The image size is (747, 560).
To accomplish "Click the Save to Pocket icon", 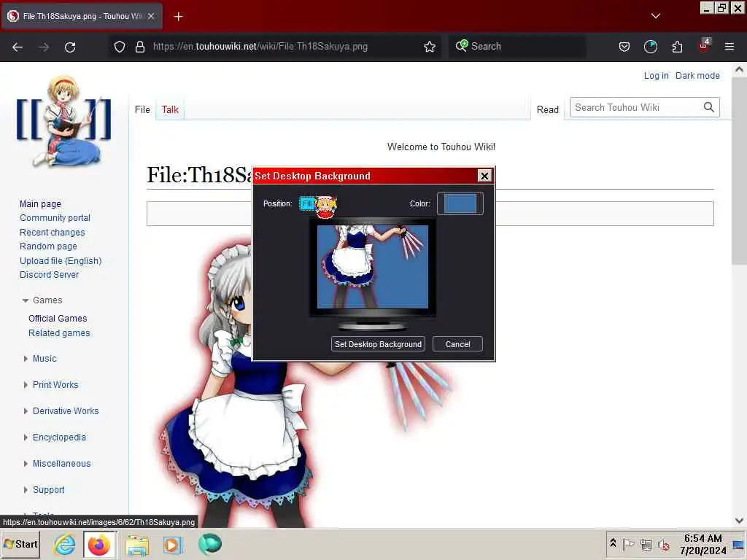I will pyautogui.click(x=624, y=47).
